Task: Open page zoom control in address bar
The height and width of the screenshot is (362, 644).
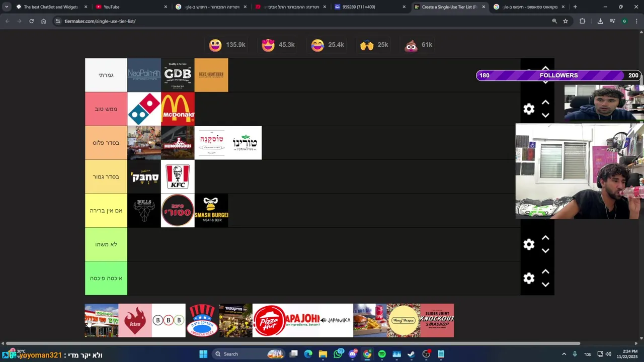Action: pyautogui.click(x=554, y=21)
